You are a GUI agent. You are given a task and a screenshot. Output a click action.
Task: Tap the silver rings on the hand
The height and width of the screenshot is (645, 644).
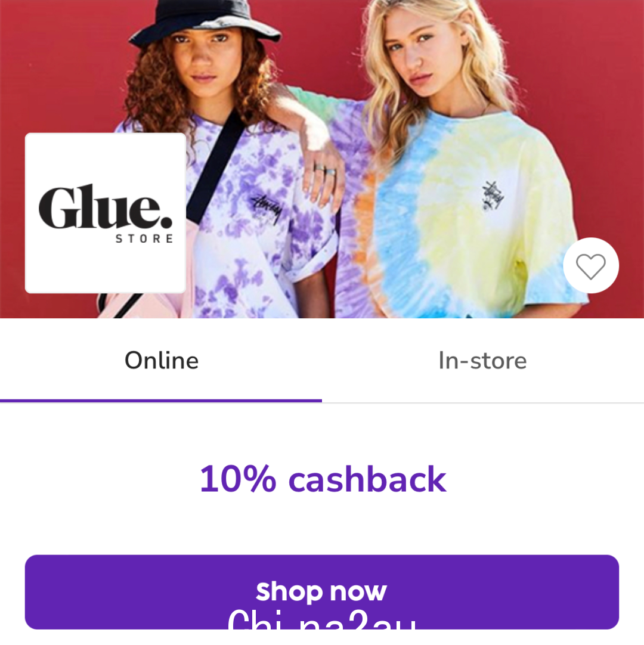(325, 169)
